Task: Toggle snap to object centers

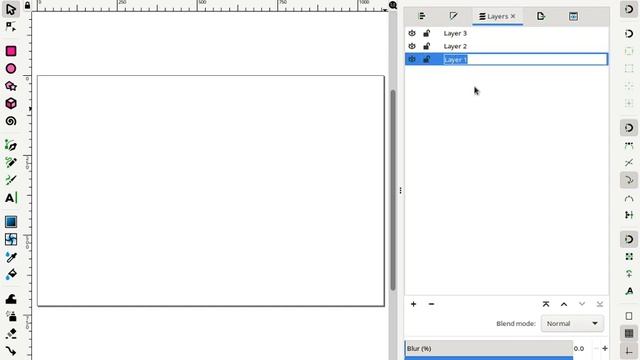Action: point(629,257)
